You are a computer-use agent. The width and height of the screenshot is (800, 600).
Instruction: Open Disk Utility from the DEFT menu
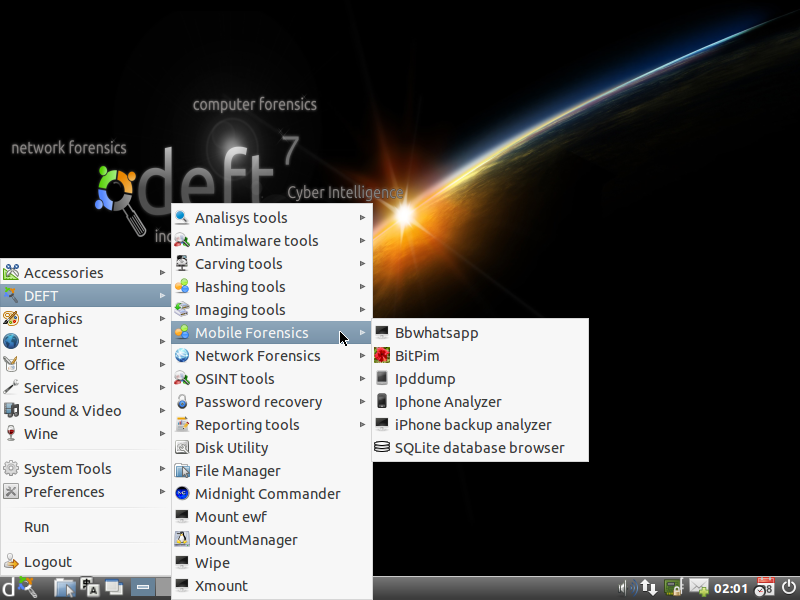coord(231,448)
